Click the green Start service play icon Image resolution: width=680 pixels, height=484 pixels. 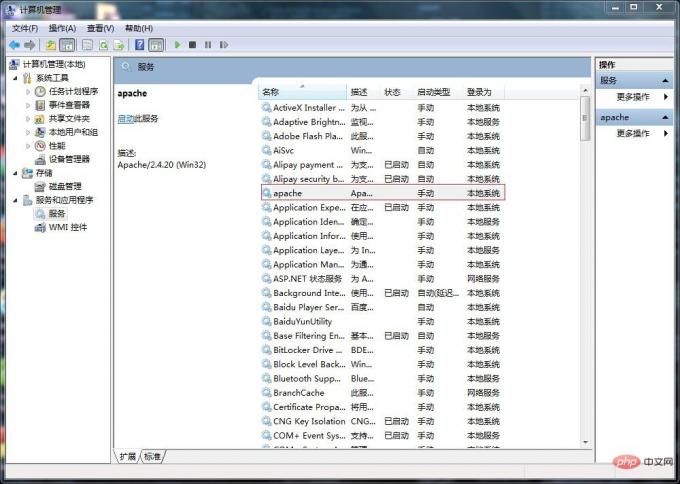(177, 45)
